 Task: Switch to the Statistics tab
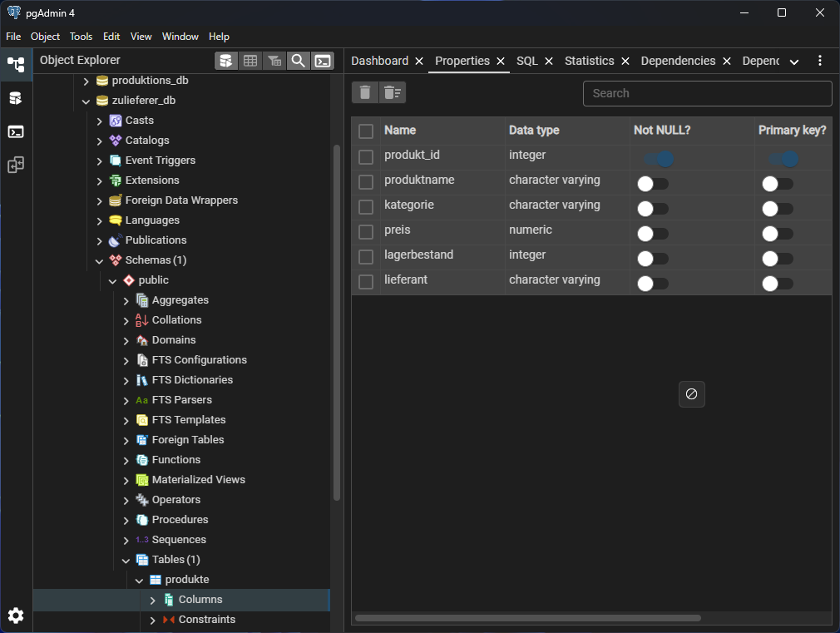coord(589,61)
